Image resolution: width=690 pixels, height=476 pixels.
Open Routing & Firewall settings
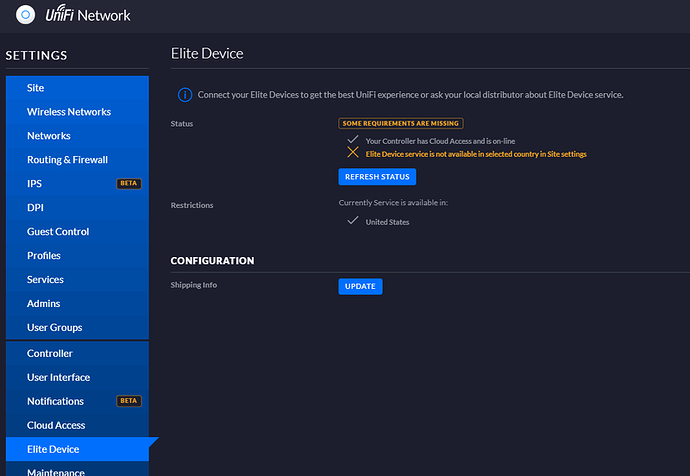(77, 160)
